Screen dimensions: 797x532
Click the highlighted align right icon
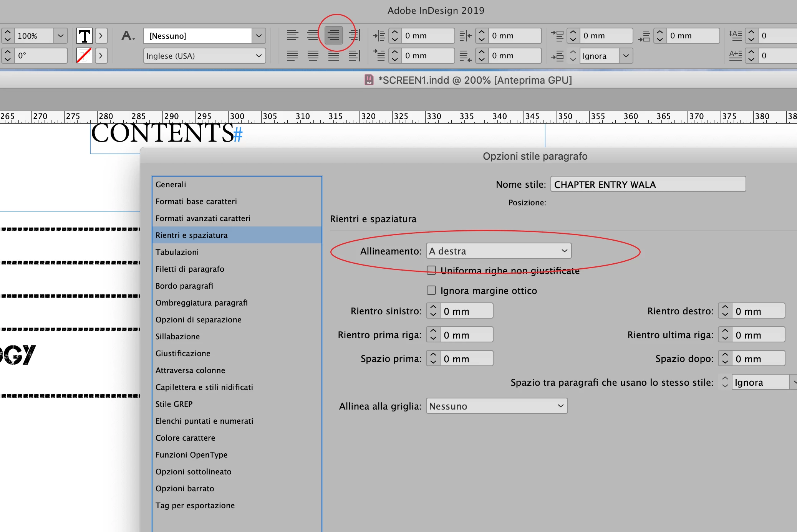click(333, 36)
